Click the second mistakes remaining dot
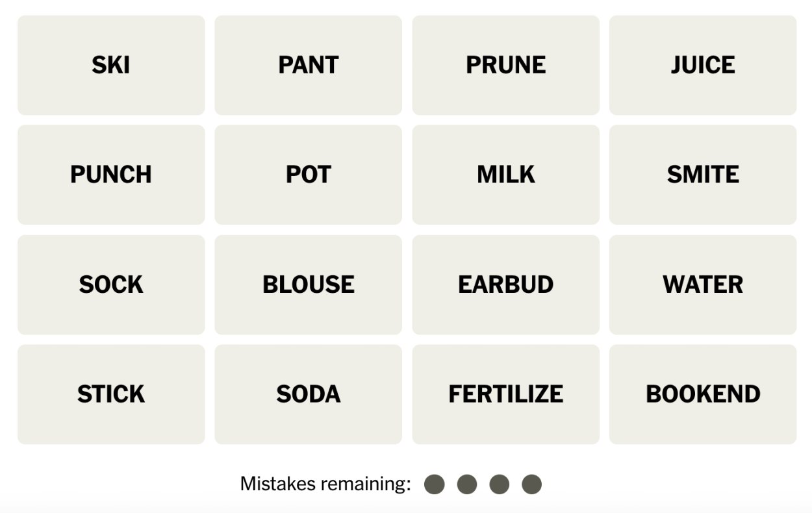Viewport: 812px width, 513px height. pyautogui.click(x=466, y=484)
